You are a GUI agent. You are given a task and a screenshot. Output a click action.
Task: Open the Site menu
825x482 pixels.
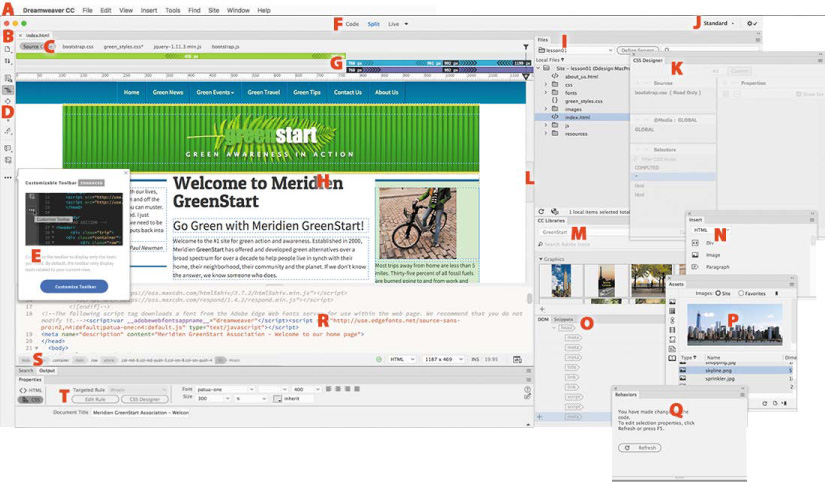click(x=214, y=10)
